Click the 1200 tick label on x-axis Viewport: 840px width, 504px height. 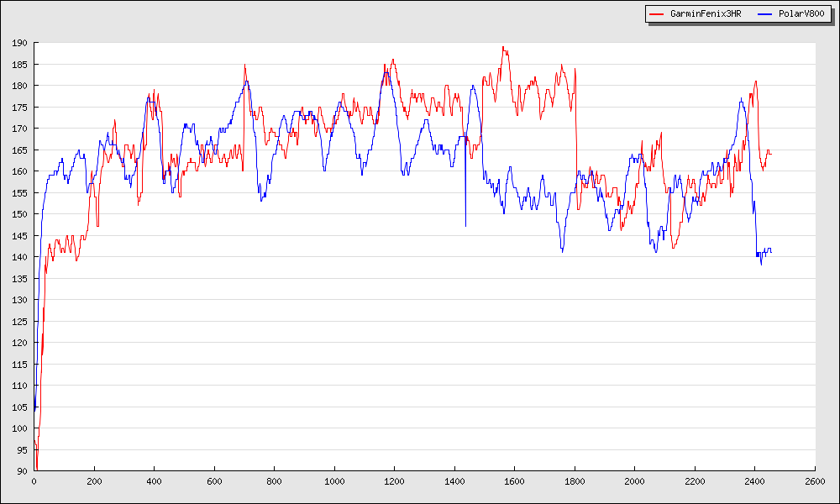pyautogui.click(x=395, y=482)
